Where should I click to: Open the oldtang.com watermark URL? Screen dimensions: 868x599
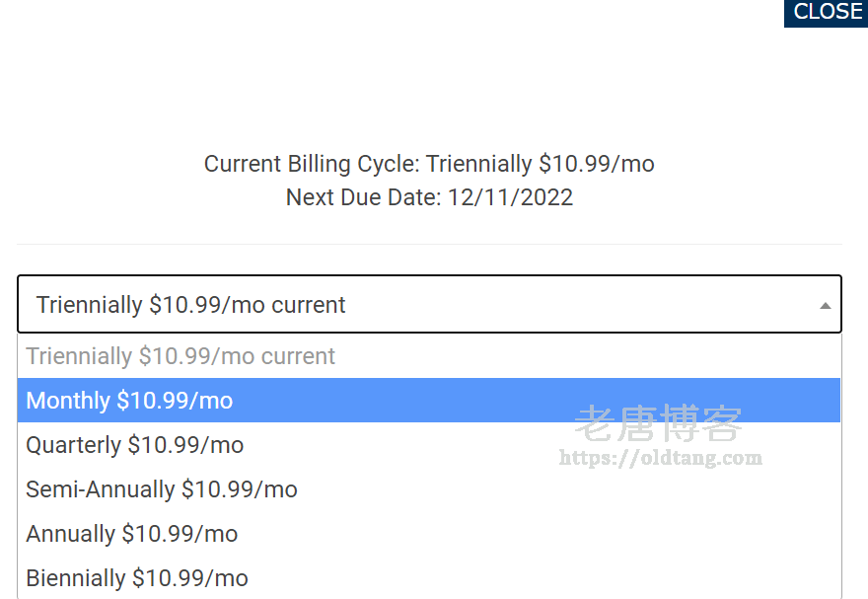tap(660, 458)
